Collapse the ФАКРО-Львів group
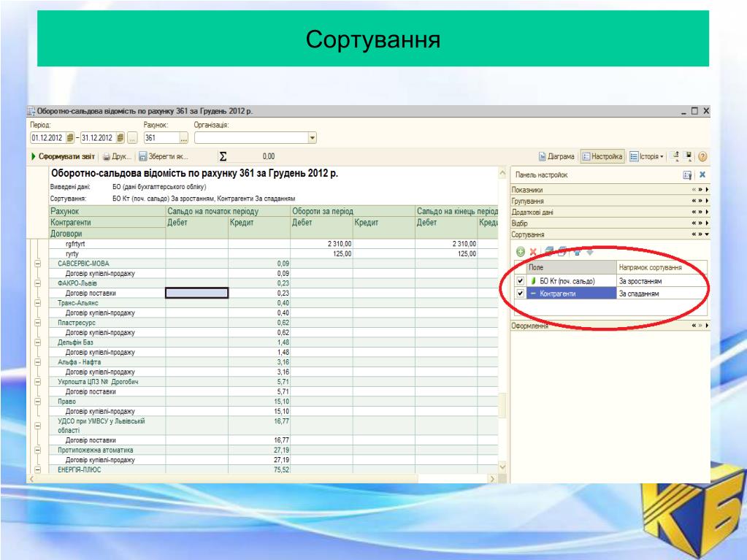747x560 pixels. tap(38, 283)
